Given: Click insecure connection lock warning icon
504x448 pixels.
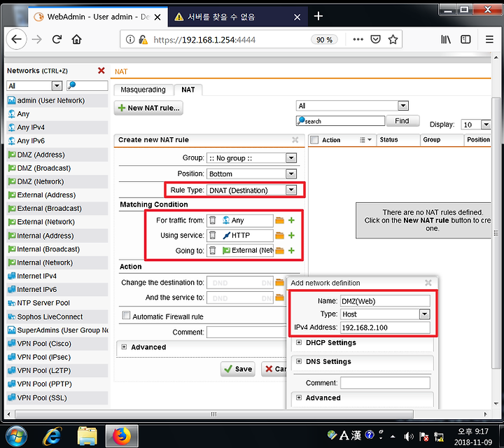Looking at the screenshot, I should 143,39.
